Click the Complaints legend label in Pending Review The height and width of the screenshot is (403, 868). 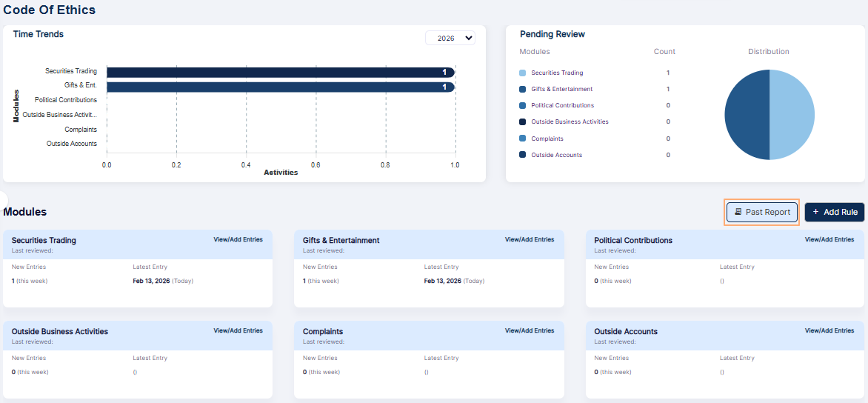(x=547, y=139)
